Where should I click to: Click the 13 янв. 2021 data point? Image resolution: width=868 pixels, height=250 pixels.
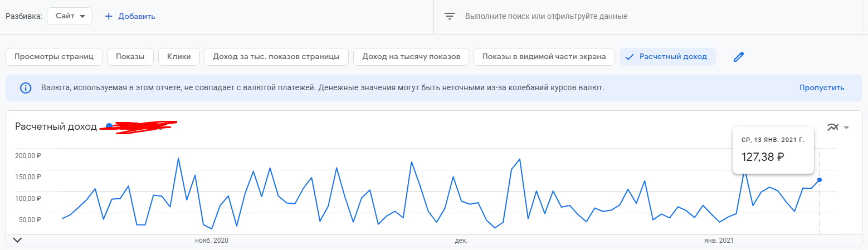(x=819, y=179)
